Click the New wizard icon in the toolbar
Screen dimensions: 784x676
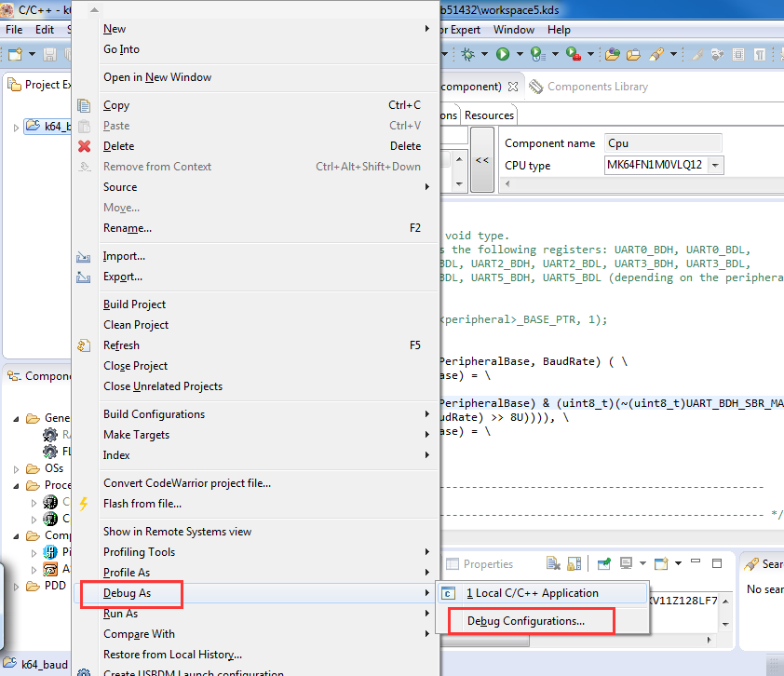point(16,54)
